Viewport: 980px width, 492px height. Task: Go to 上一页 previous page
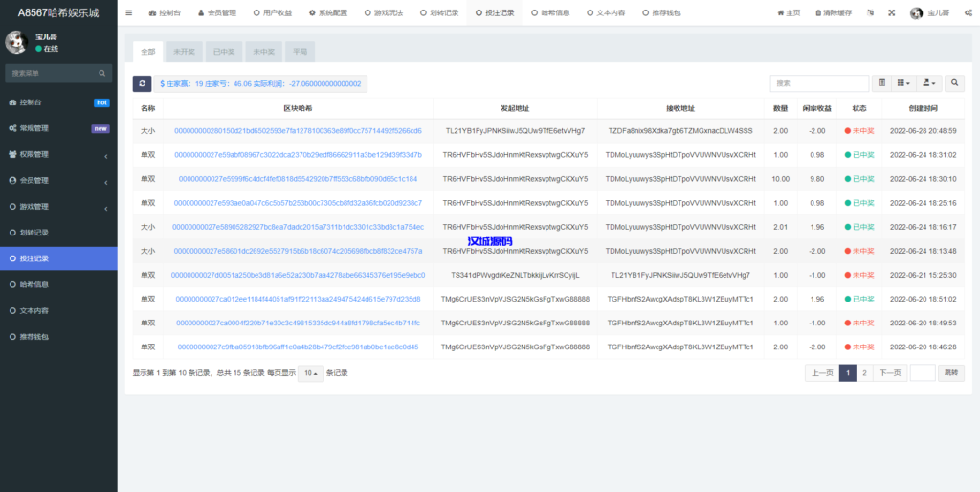[822, 373]
